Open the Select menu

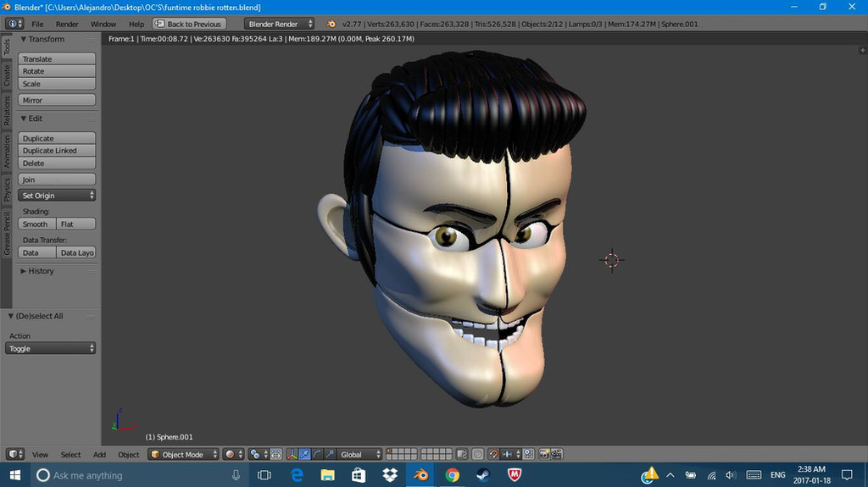(x=71, y=454)
